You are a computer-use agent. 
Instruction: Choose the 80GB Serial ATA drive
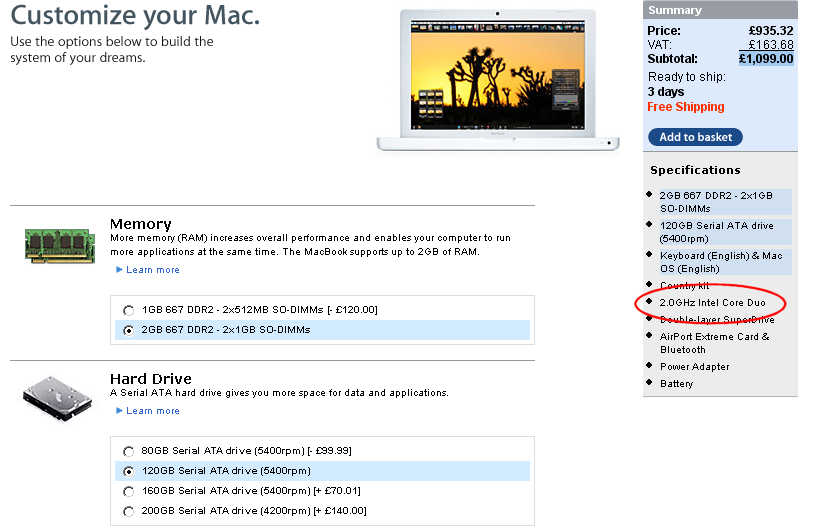pyautogui.click(x=128, y=451)
